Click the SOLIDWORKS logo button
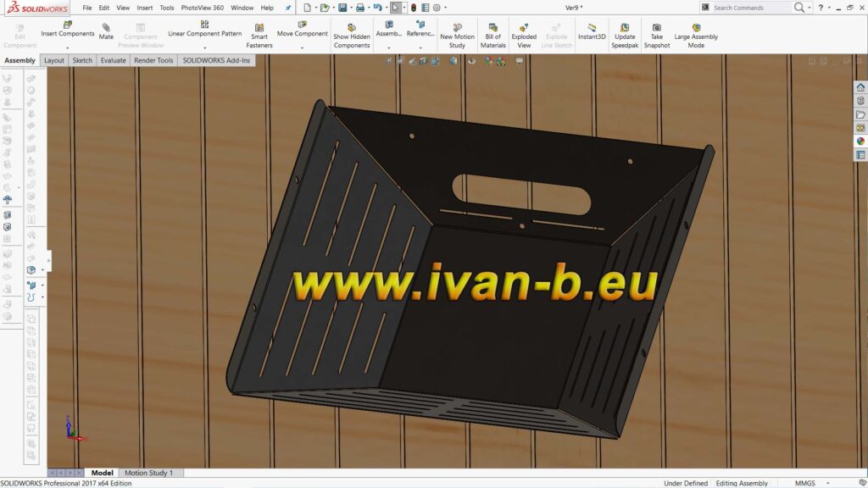868x488 pixels. pyautogui.click(x=36, y=8)
